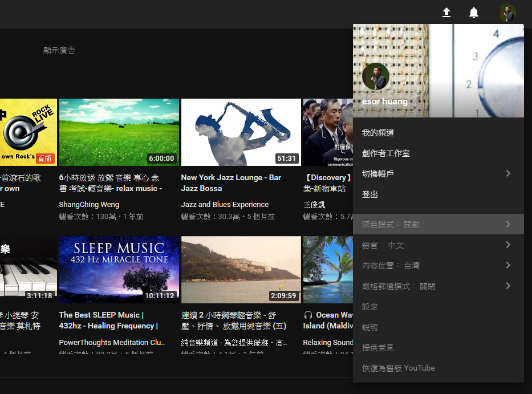Click 觀看次數：30.3萬 view count text
The width and height of the screenshot is (532, 394).
(210, 217)
